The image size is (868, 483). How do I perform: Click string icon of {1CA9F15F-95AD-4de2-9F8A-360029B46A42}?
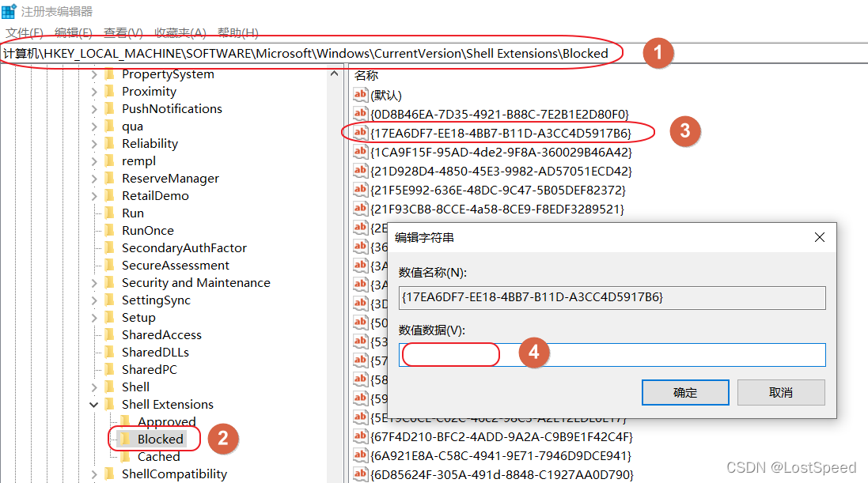click(360, 152)
